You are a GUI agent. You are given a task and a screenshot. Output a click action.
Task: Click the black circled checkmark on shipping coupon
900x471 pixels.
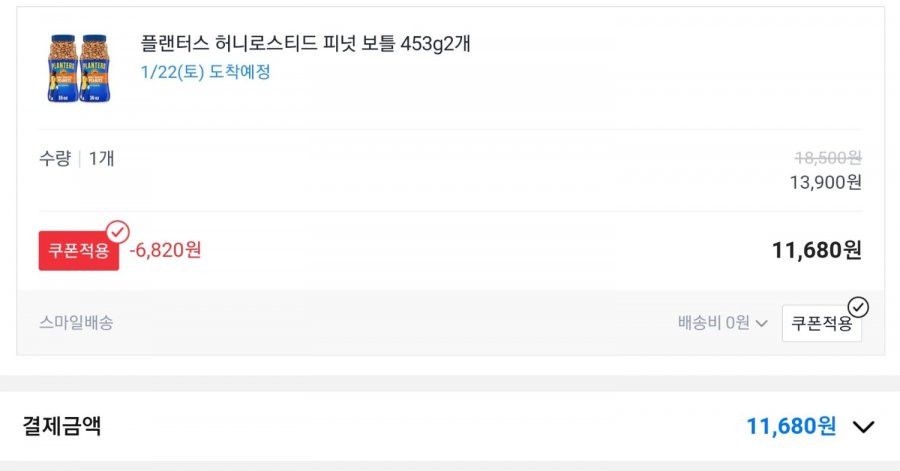click(858, 307)
